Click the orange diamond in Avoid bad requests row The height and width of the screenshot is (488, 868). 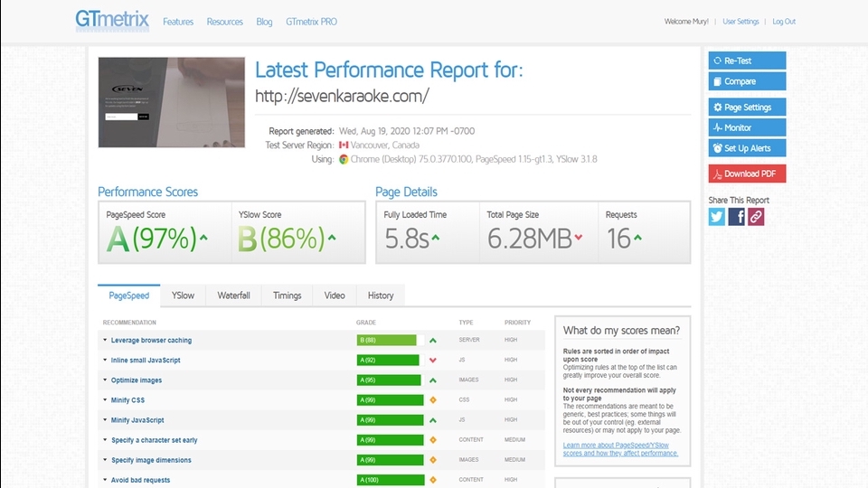coord(433,480)
